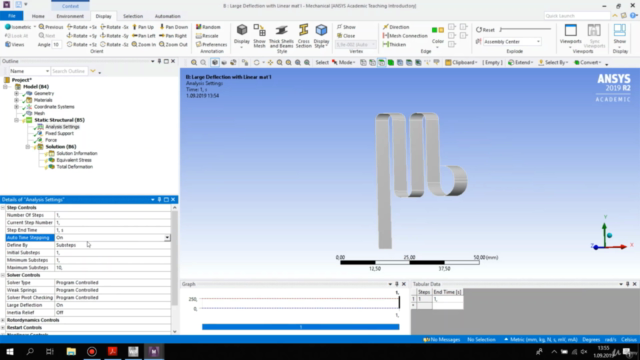Click Zoom Out in Orient group
The image size is (640, 360).
point(173,44)
